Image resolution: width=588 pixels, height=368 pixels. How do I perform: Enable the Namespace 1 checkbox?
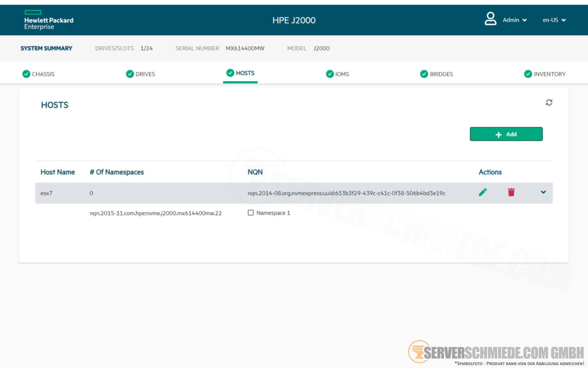(251, 213)
